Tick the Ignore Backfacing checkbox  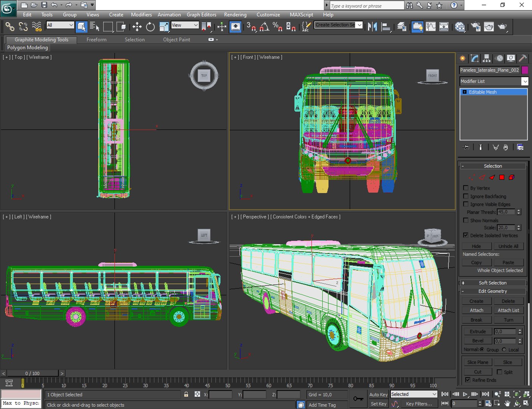tap(466, 196)
